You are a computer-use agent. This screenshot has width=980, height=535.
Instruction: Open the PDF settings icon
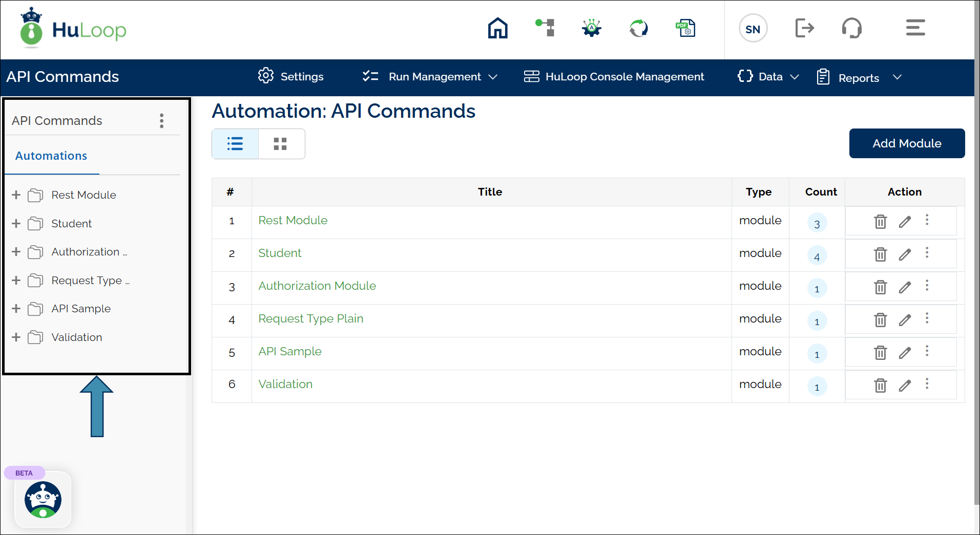(x=685, y=28)
